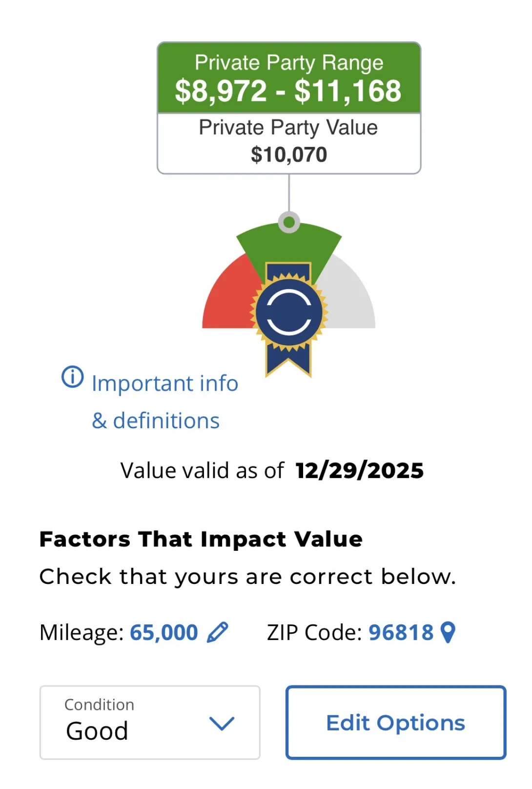
Task: Change the 96818 ZIP code
Action: click(x=401, y=632)
